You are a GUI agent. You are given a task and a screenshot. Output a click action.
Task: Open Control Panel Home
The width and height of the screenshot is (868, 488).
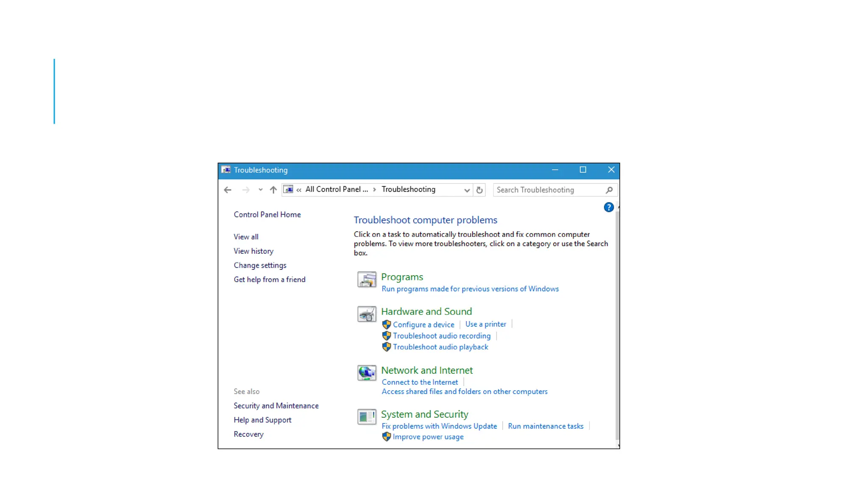point(267,214)
